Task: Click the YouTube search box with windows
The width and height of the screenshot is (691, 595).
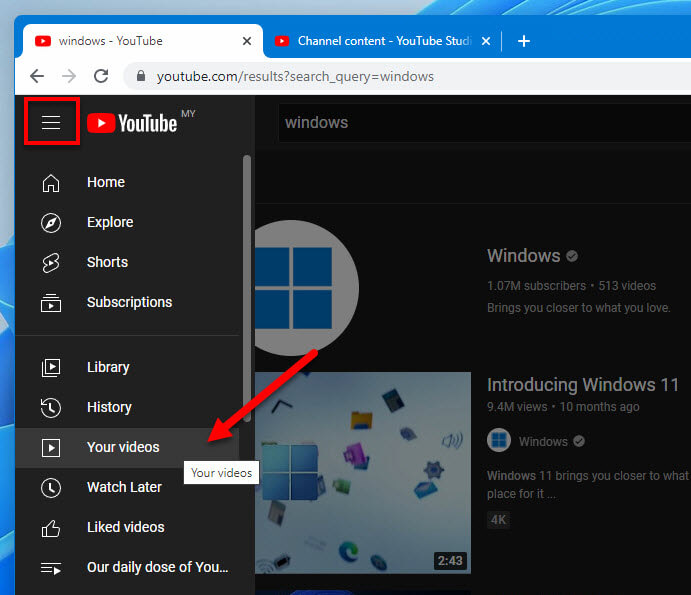Action: 485,123
